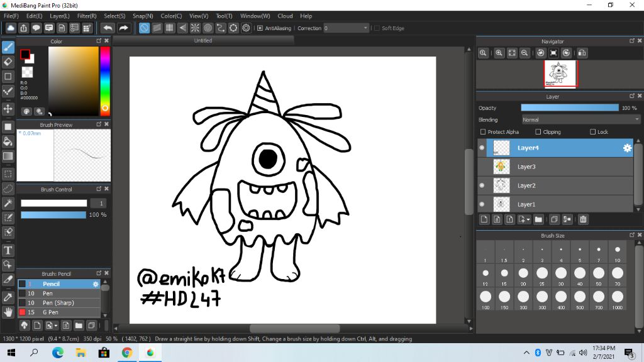
Task: Enable radial snap guide
Action: point(195,28)
